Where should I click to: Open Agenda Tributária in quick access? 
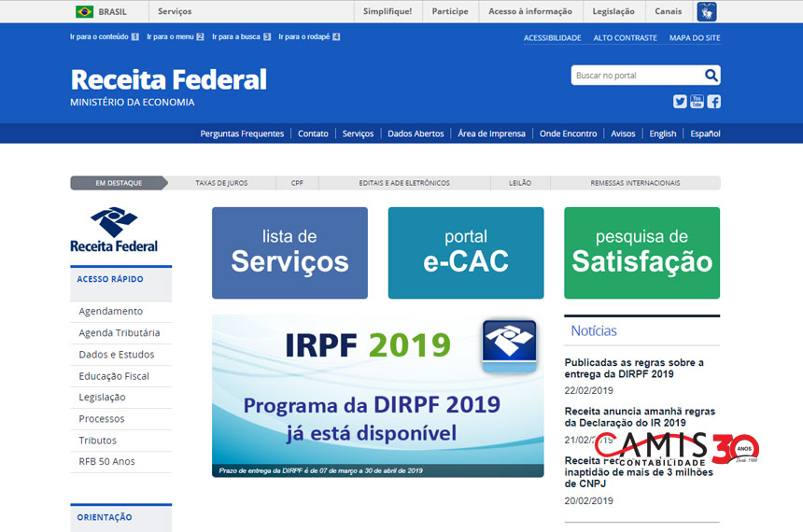pyautogui.click(x=120, y=333)
